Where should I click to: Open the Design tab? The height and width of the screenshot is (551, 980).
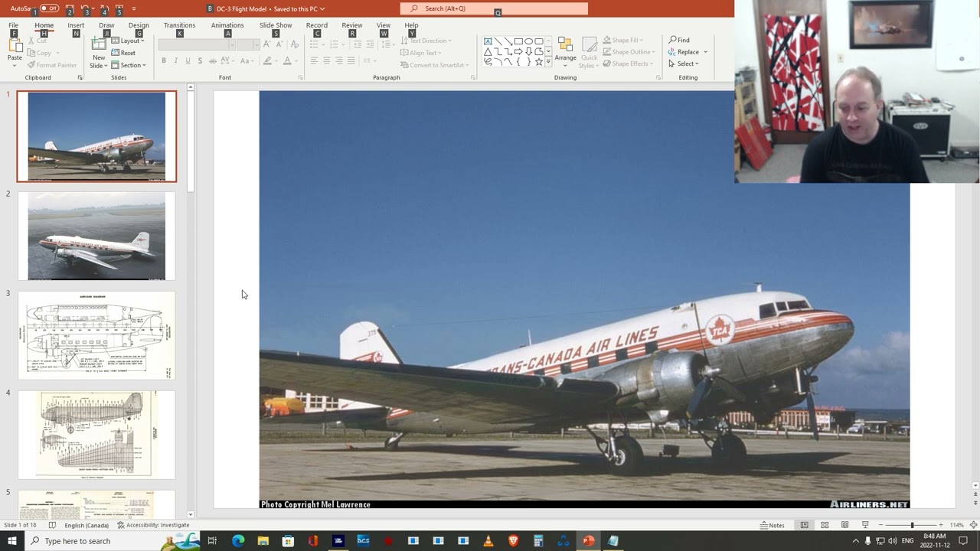139,25
